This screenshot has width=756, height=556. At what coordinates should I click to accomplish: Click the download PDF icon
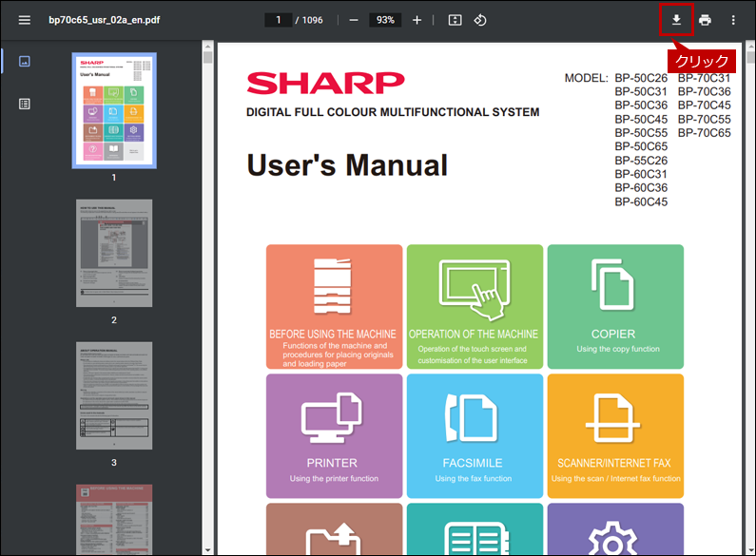click(676, 20)
